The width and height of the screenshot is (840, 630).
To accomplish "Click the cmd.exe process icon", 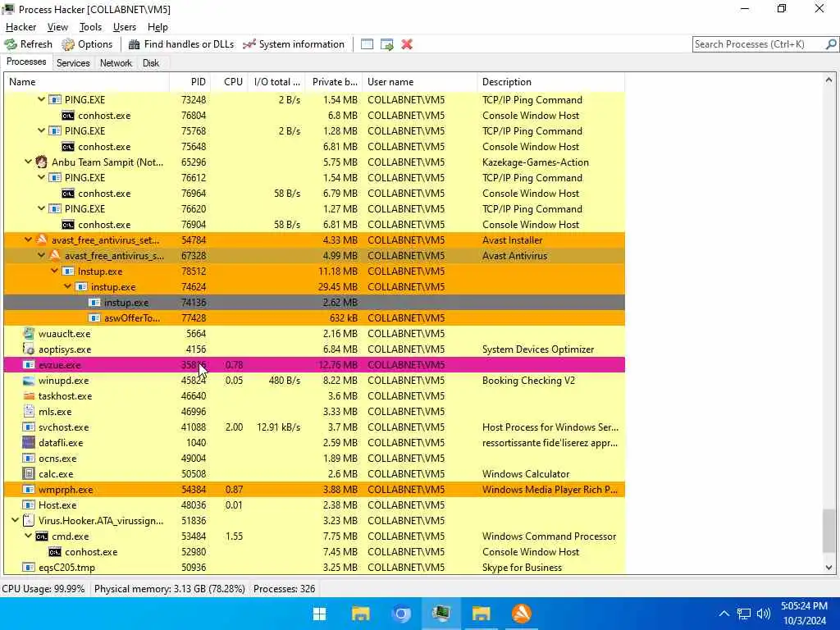I will pos(42,536).
